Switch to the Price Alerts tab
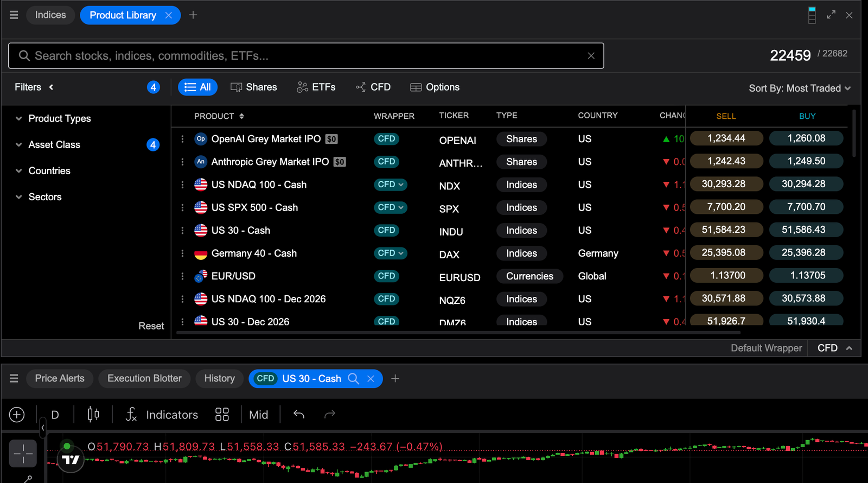 [x=60, y=378]
